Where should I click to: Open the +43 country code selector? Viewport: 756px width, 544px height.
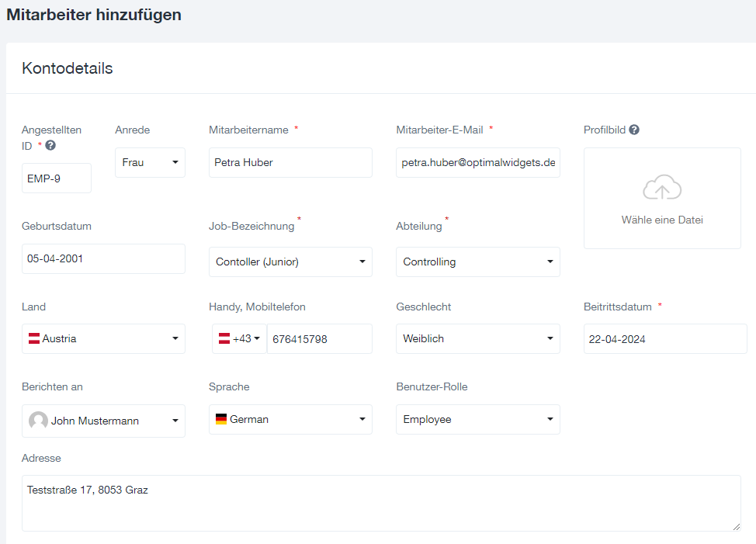pyautogui.click(x=239, y=338)
